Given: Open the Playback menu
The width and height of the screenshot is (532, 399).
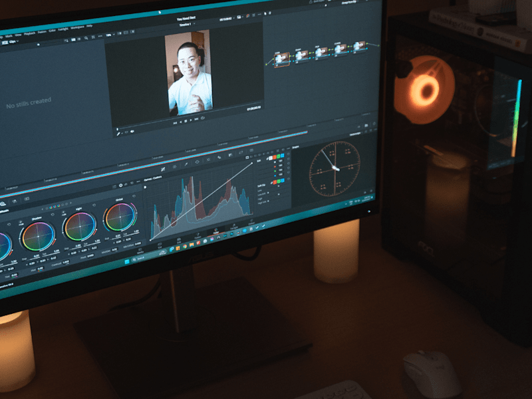Looking at the screenshot, I should pyautogui.click(x=29, y=33).
